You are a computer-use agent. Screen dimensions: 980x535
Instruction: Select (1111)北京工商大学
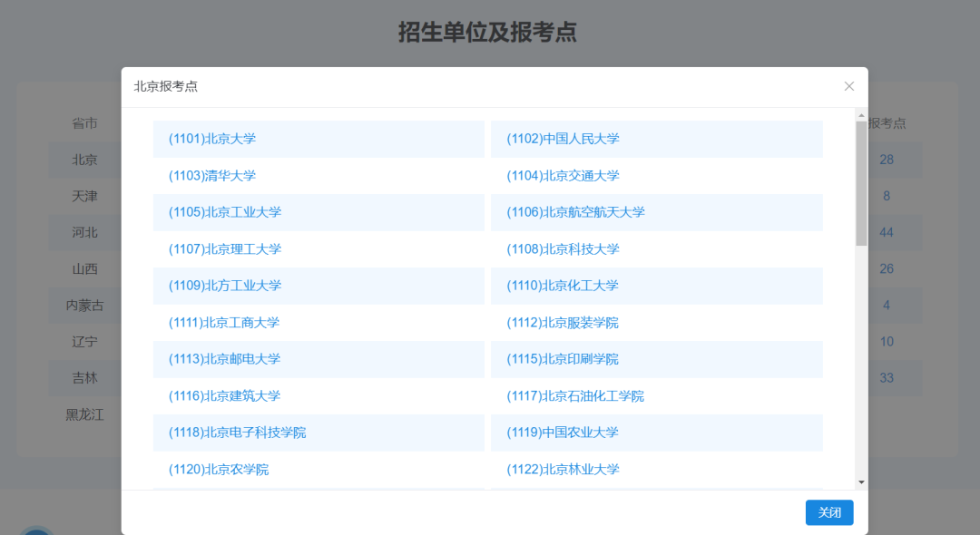click(224, 323)
